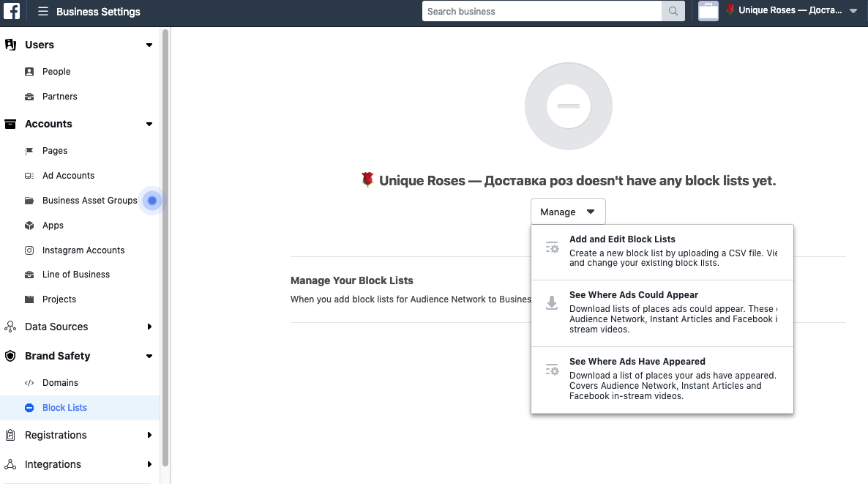Click the Business Asset Groups folder icon
Image resolution: width=868 pixels, height=484 pixels.
[x=29, y=201]
